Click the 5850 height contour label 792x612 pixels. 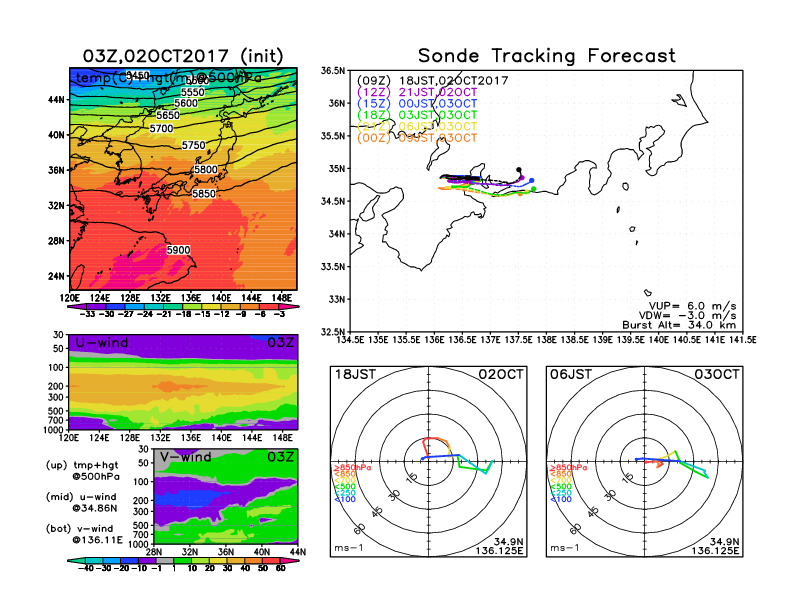pyautogui.click(x=204, y=194)
